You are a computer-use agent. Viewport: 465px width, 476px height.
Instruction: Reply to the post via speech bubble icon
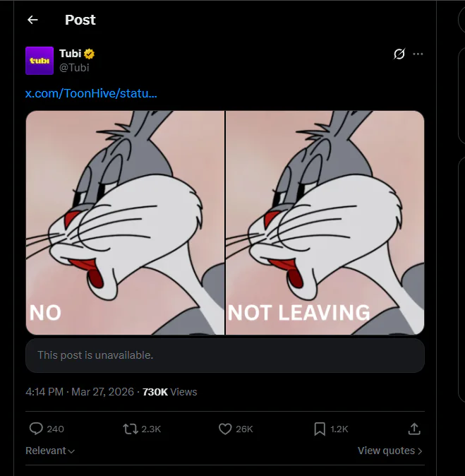click(37, 429)
